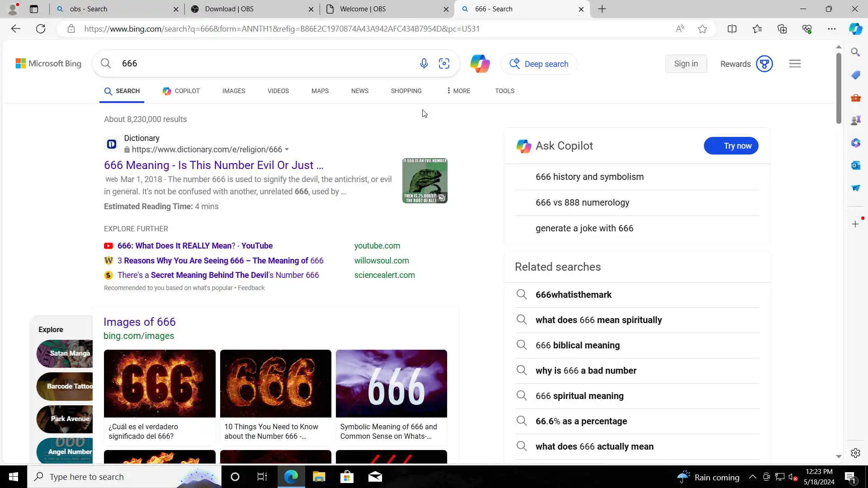Image resolution: width=868 pixels, height=488 pixels.
Task: Open Copilot icon beside search box
Action: click(480, 64)
